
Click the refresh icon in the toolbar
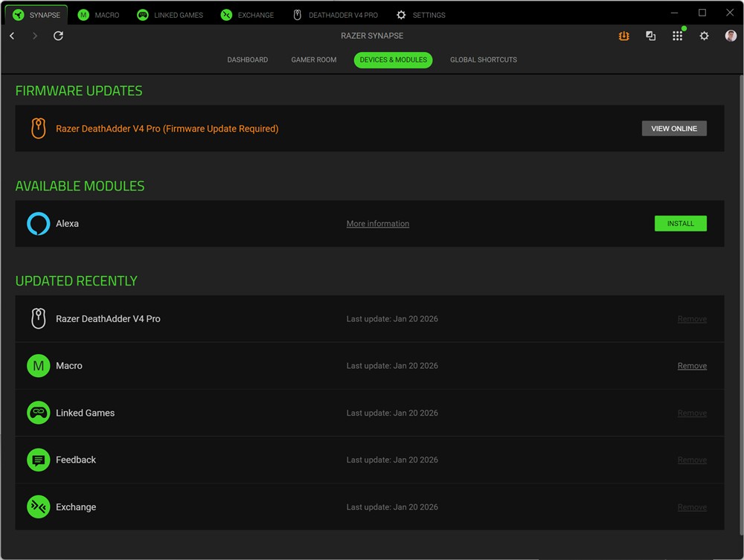[58, 36]
